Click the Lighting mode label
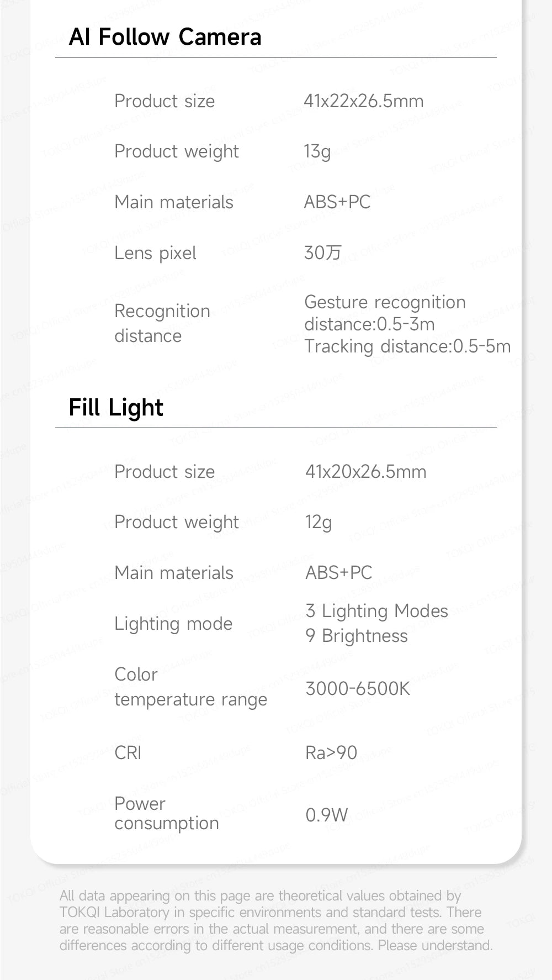The width and height of the screenshot is (552, 980). click(x=173, y=624)
